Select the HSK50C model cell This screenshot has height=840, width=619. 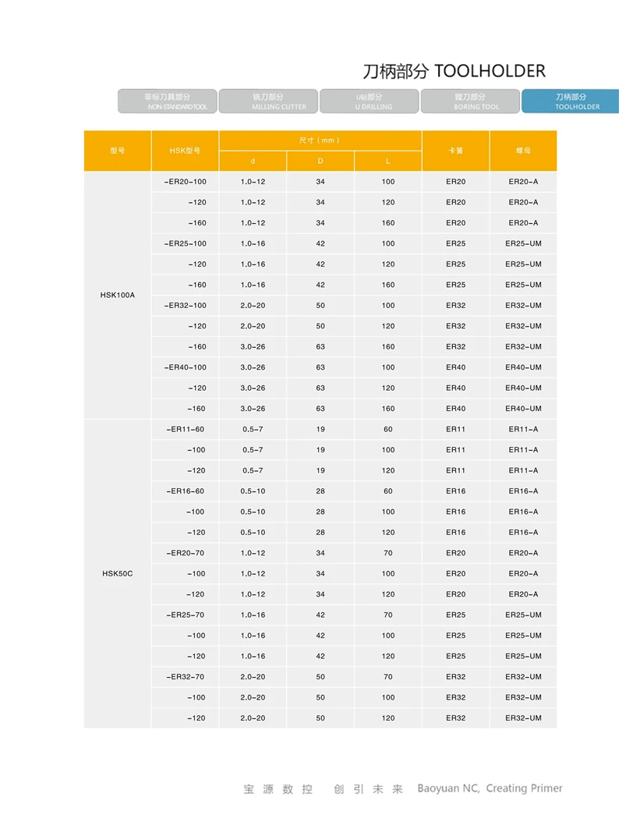[x=118, y=573]
